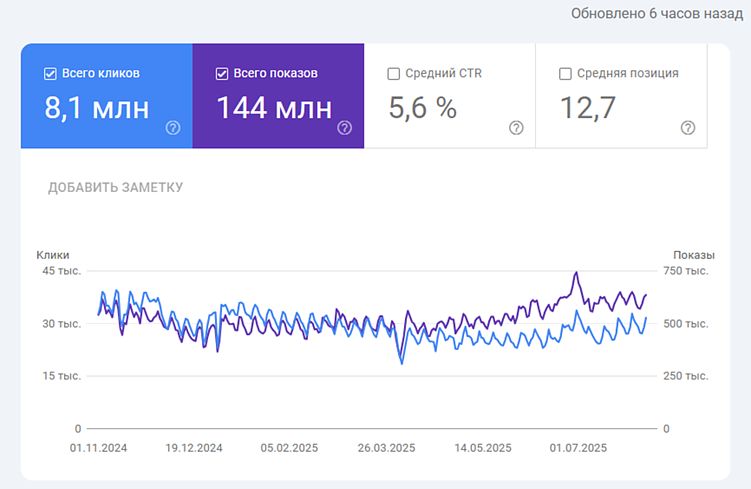Click the lowest dip of blue clicks line
751x489 pixels.
tap(402, 363)
